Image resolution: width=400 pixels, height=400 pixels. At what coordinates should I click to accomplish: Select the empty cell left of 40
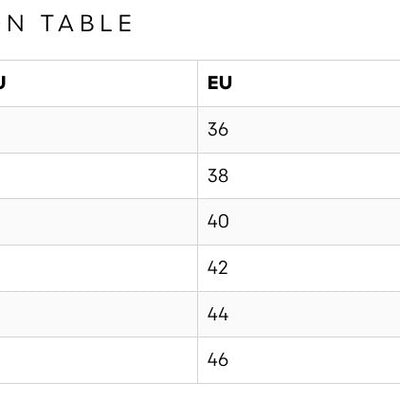point(99,222)
